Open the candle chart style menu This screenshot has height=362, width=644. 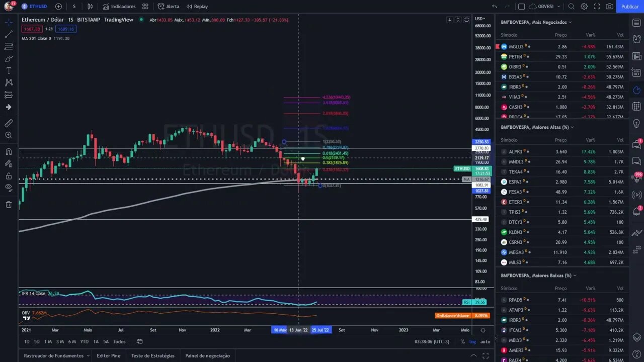click(x=90, y=7)
